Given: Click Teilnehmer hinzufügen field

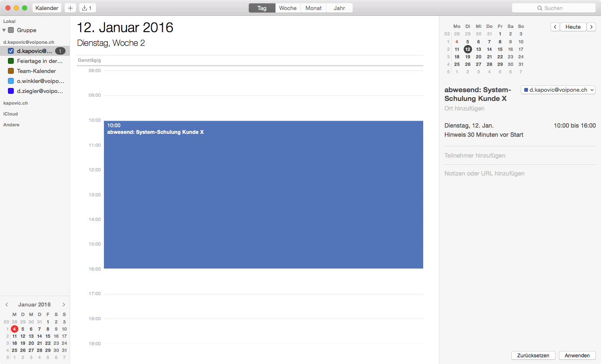Looking at the screenshot, I should pos(475,156).
